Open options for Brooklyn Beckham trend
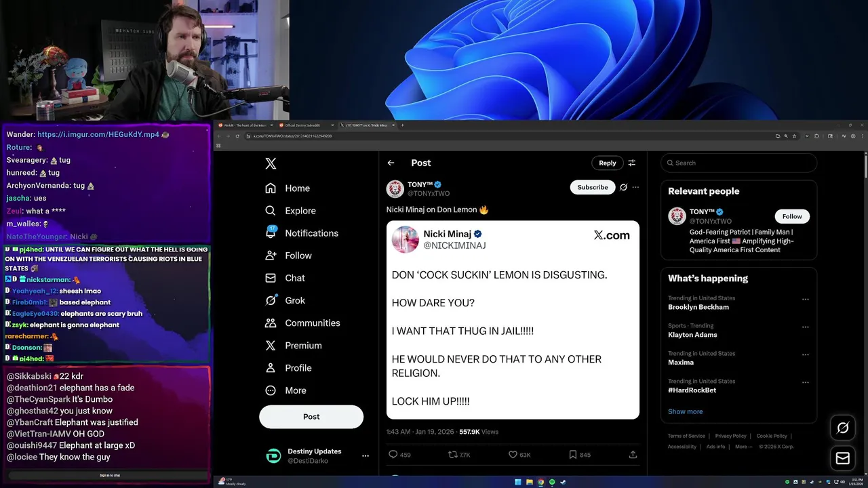Screen dimensions: 868x488 (x=805, y=299)
